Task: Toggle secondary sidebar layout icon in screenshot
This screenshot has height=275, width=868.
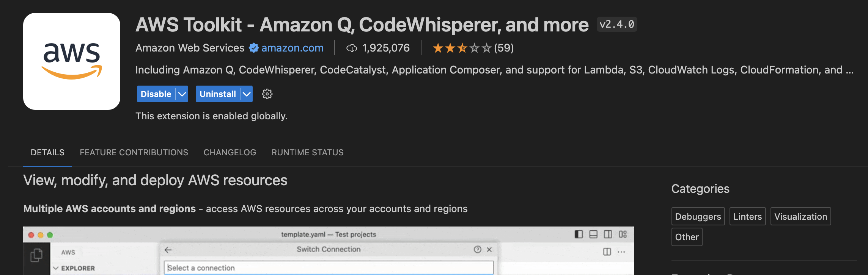Action: point(608,234)
